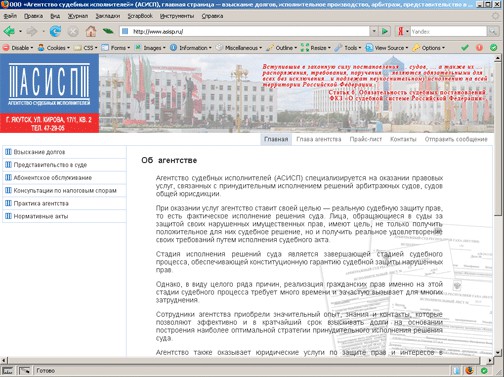Click the green circle toolbar icon
This screenshot has height=377, width=504.
click(x=494, y=48)
